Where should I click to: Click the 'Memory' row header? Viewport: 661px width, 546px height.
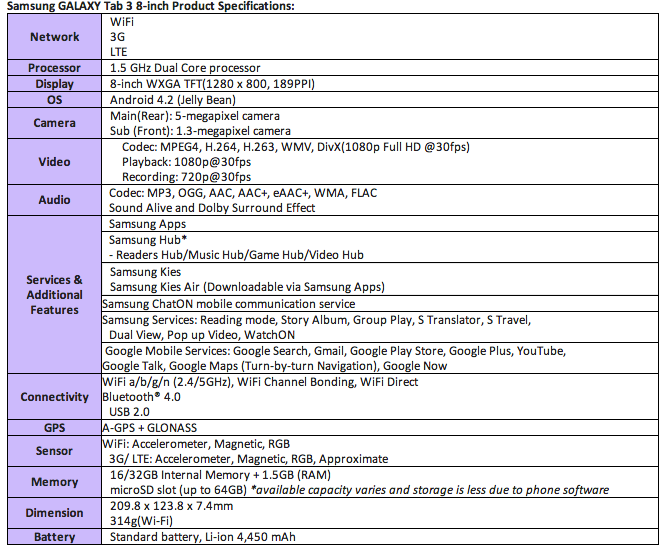click(x=54, y=482)
